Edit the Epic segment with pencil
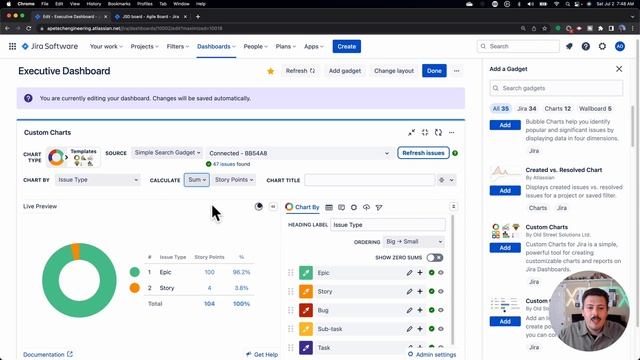The image size is (640, 360). tap(409, 273)
